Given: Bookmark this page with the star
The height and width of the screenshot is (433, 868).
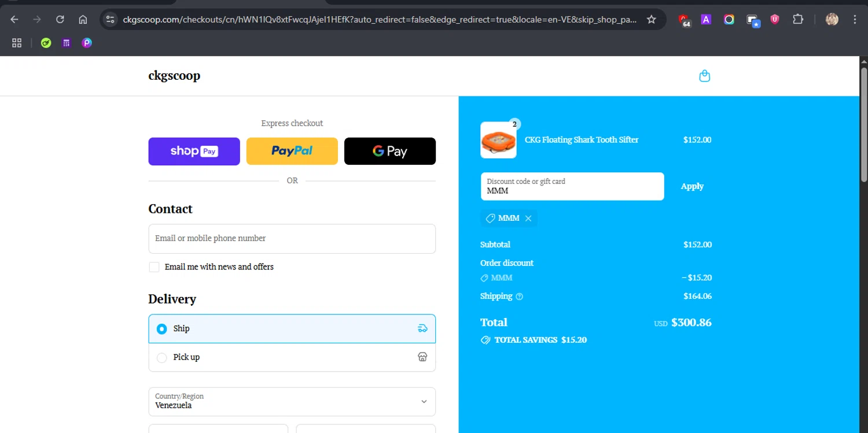Looking at the screenshot, I should pyautogui.click(x=652, y=20).
